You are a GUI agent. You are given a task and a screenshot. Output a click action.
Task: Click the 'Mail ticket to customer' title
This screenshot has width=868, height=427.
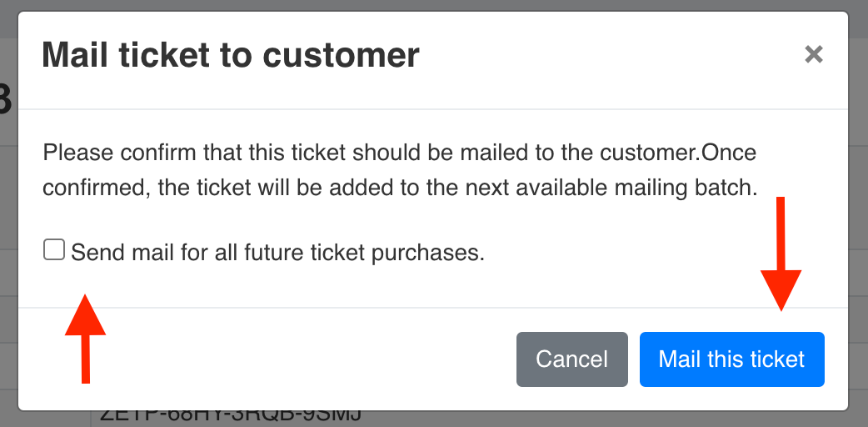pyautogui.click(x=231, y=55)
